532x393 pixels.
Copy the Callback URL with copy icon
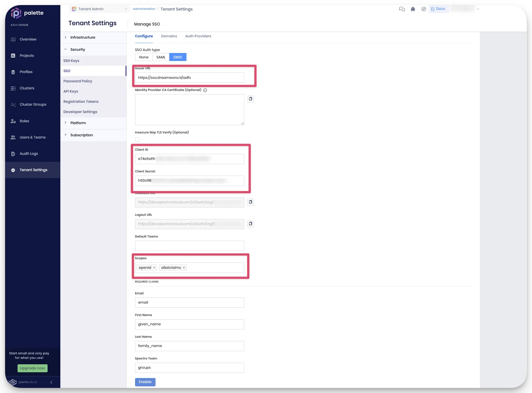[250, 202]
